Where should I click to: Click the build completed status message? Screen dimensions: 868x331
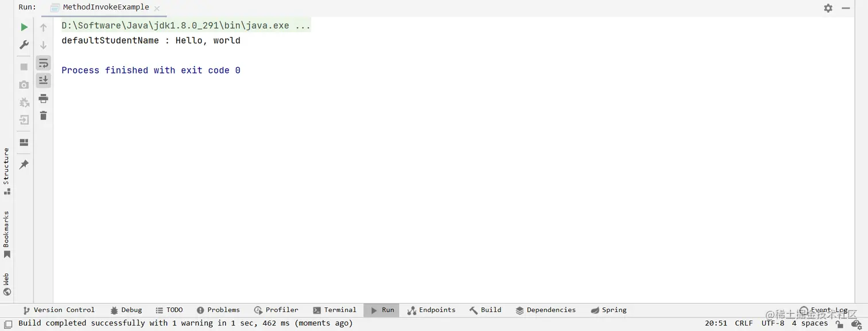click(185, 324)
